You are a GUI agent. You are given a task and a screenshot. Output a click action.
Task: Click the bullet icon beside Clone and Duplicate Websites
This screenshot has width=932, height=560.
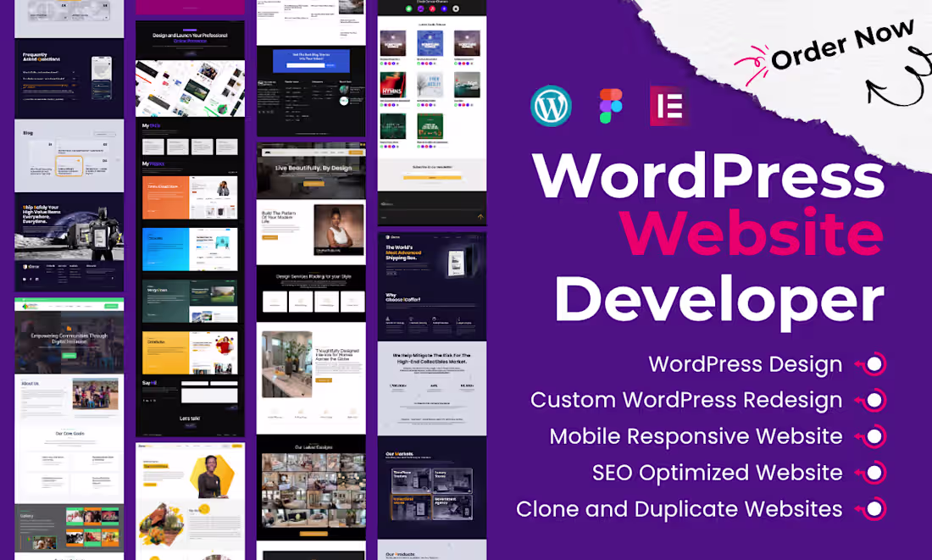pyautogui.click(x=871, y=509)
